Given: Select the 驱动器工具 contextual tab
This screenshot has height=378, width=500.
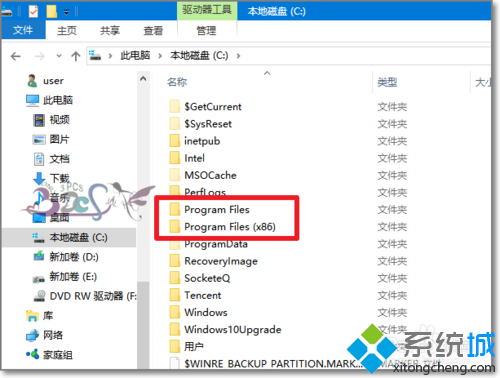Looking at the screenshot, I should (207, 10).
